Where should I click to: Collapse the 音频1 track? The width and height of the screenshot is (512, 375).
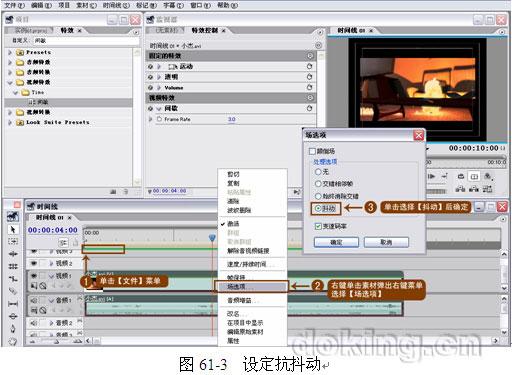click(x=51, y=300)
